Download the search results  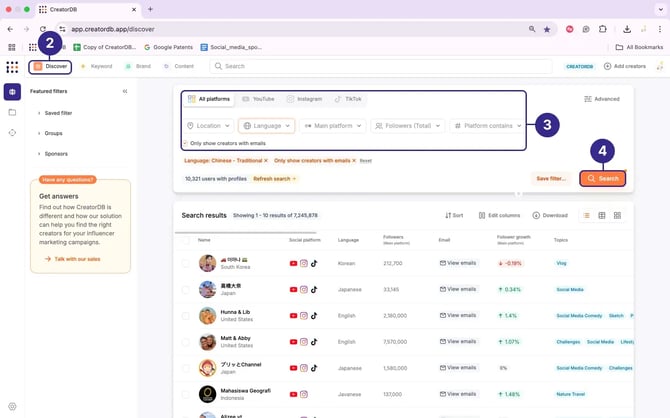550,215
